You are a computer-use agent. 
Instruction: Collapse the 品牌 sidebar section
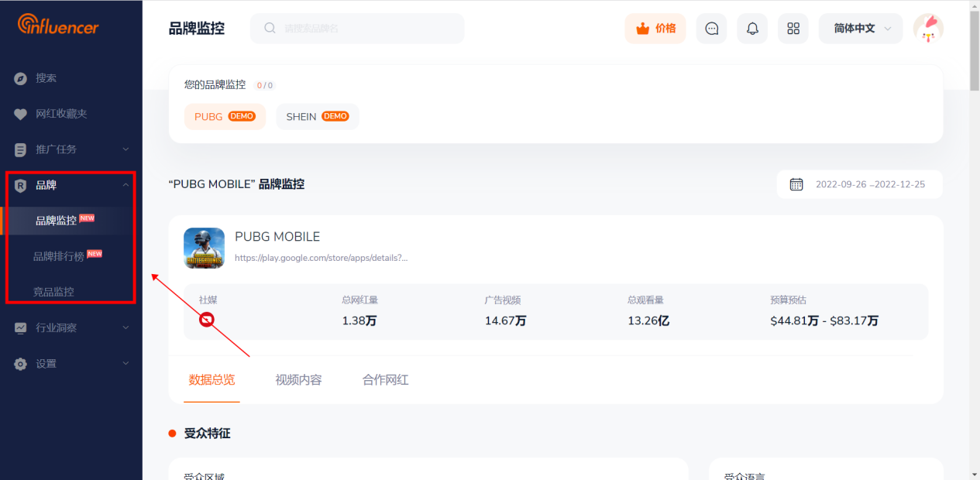tap(71, 185)
